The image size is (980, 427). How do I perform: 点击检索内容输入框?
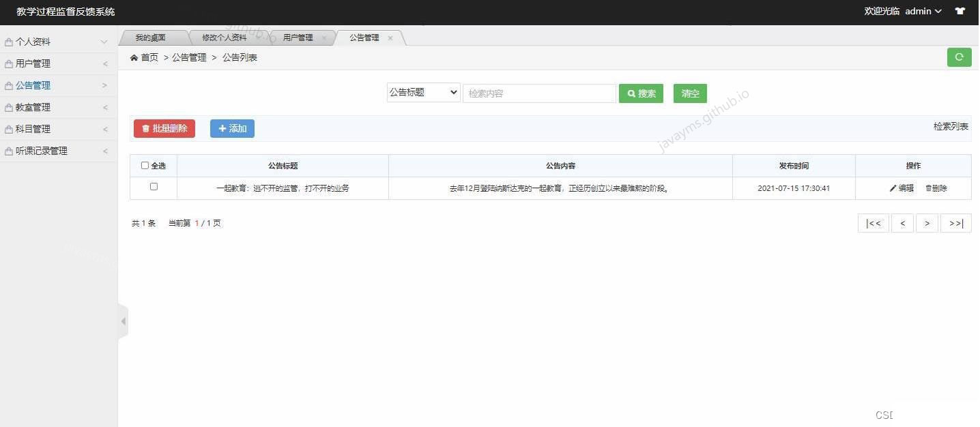click(539, 93)
